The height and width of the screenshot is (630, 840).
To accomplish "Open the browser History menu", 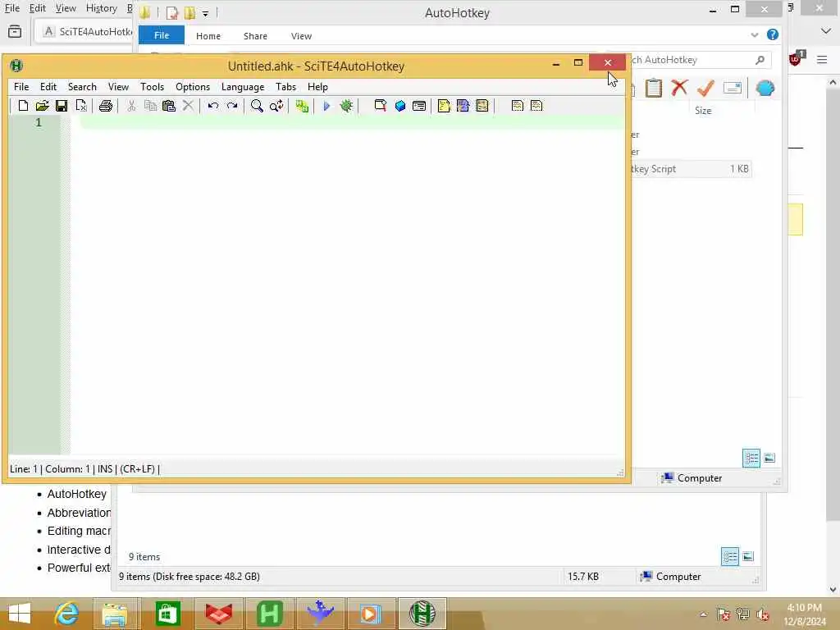I will click(x=101, y=8).
